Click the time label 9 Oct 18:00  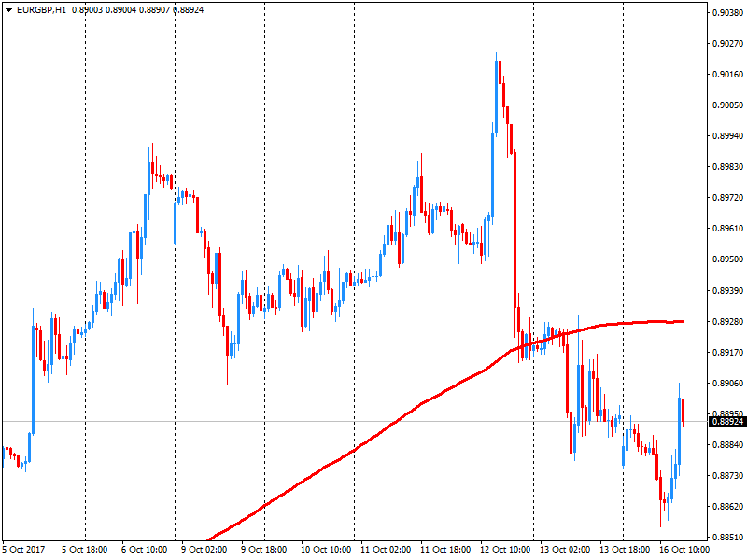pyautogui.click(x=263, y=550)
